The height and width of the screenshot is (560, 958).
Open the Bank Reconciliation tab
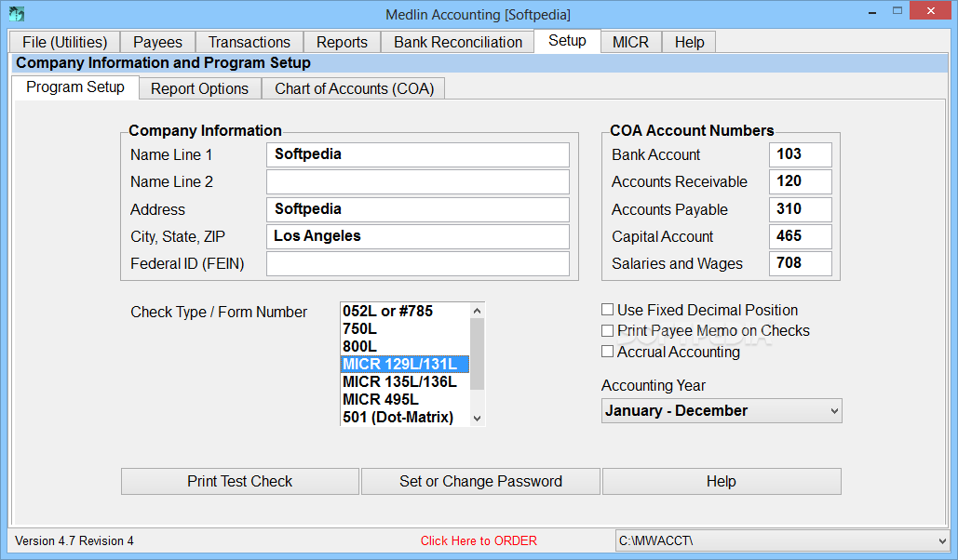point(458,42)
